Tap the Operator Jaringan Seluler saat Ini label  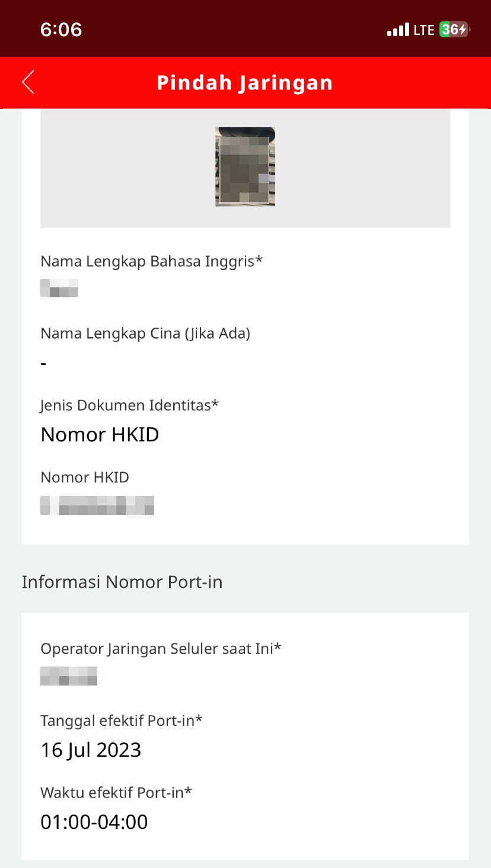[x=161, y=649]
